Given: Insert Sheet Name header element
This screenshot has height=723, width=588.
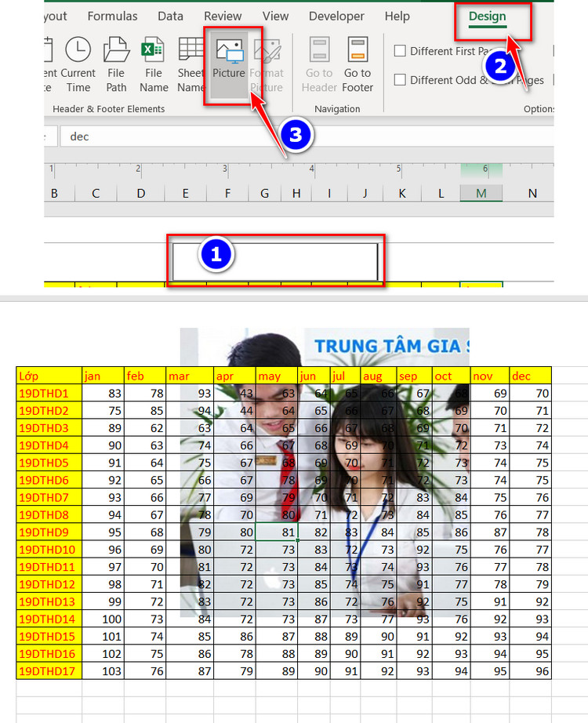Looking at the screenshot, I should tap(191, 64).
